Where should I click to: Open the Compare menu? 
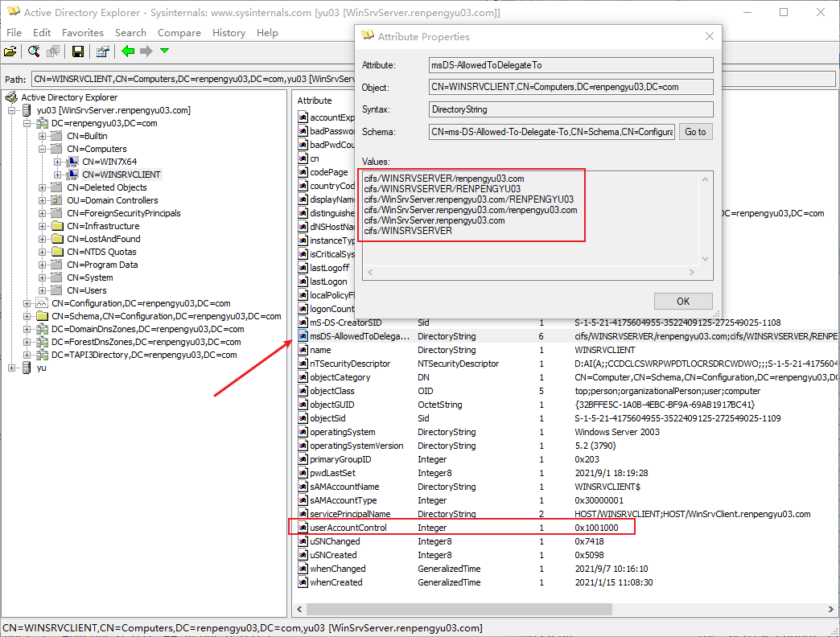click(179, 33)
